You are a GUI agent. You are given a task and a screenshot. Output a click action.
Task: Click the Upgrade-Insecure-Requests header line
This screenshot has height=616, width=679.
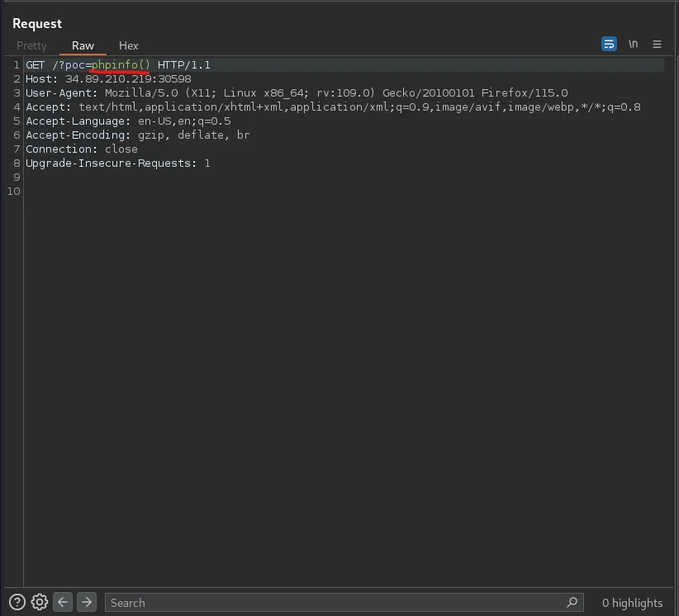117,163
